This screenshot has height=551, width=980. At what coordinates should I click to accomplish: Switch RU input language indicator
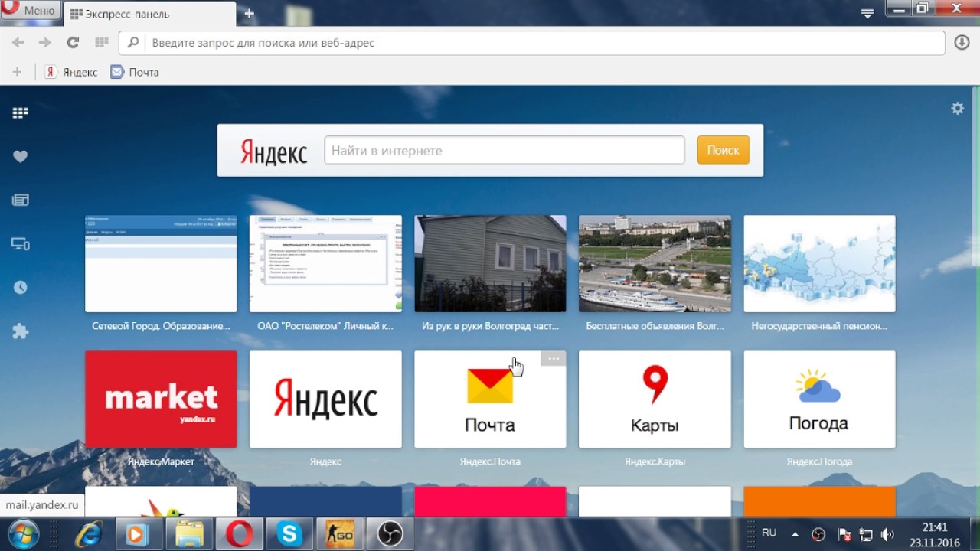coord(769,533)
